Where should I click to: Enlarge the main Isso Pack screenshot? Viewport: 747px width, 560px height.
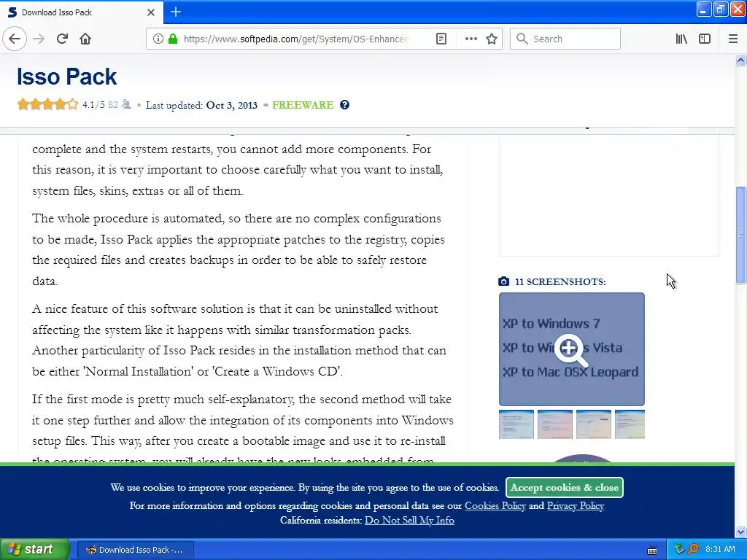(x=572, y=349)
